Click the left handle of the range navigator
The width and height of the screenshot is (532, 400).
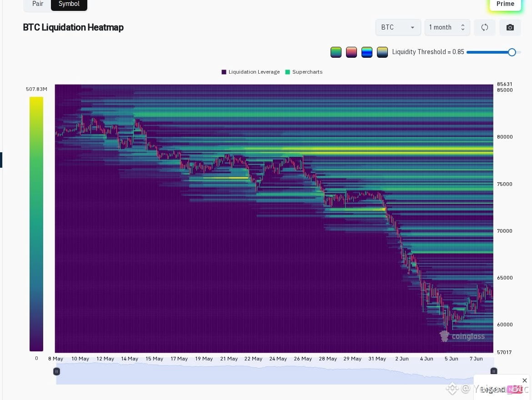(57, 371)
